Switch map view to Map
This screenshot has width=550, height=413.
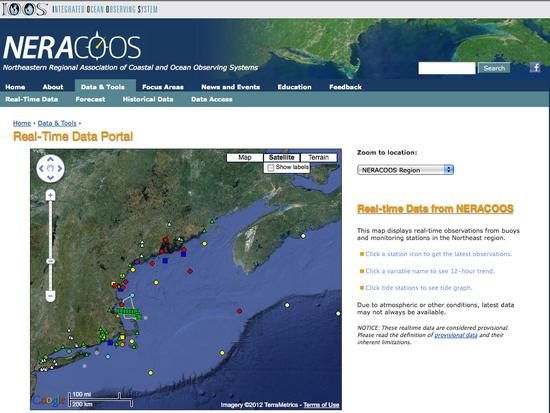pyautogui.click(x=244, y=158)
